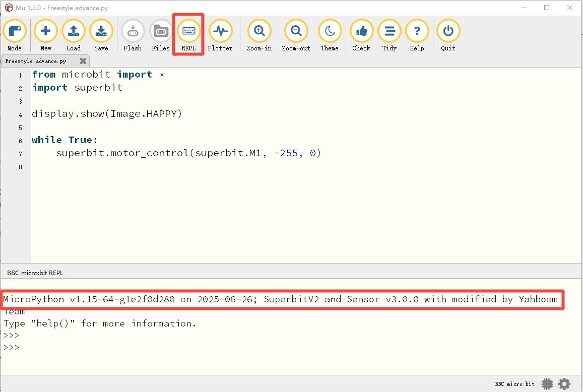This screenshot has width=583, height=392.
Task: Zoom-in the editor text
Action: (x=259, y=35)
